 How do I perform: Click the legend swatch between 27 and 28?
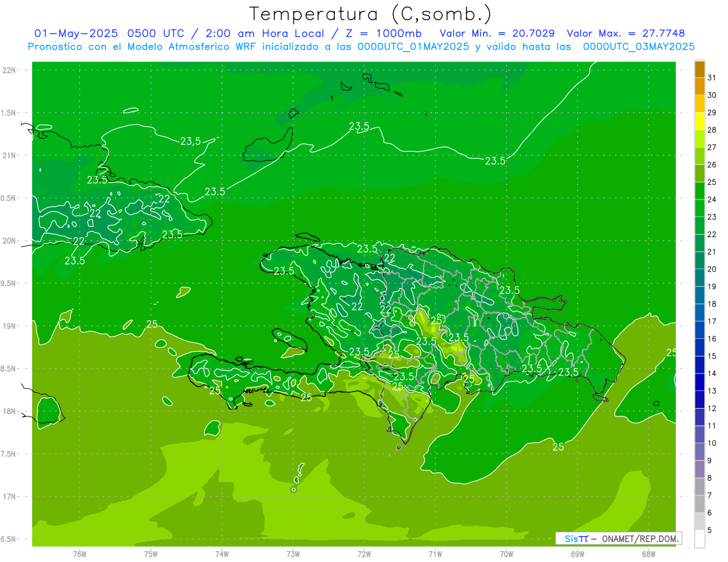click(x=699, y=139)
